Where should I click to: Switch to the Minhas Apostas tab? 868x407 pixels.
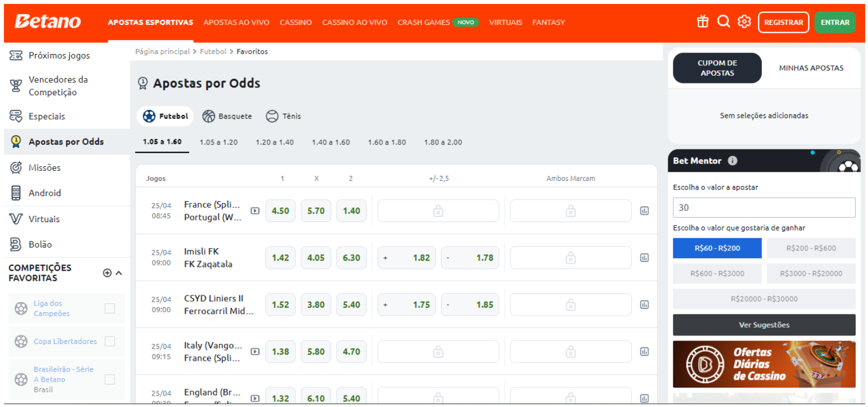(811, 68)
